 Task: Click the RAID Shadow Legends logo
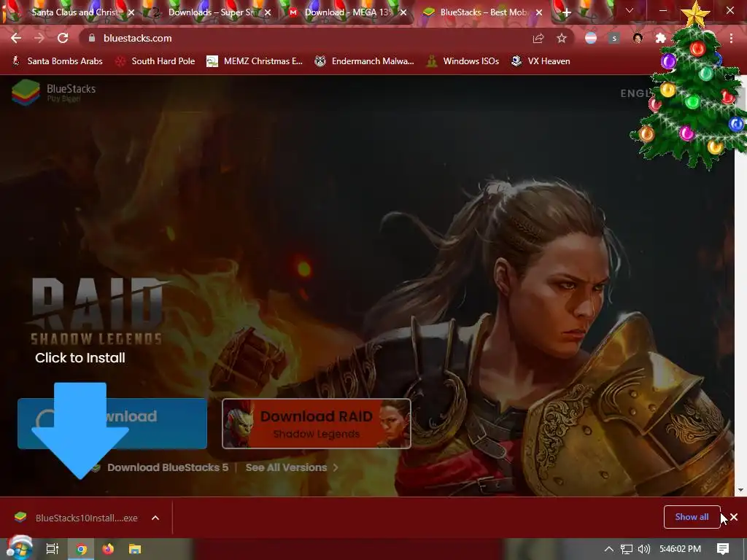point(97,311)
